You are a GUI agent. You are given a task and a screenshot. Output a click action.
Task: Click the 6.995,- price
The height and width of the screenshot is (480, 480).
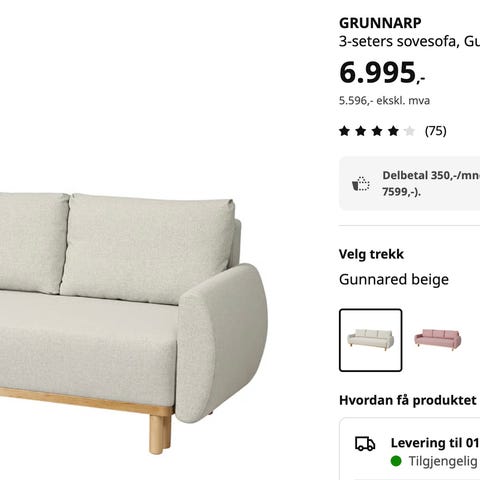click(x=382, y=73)
